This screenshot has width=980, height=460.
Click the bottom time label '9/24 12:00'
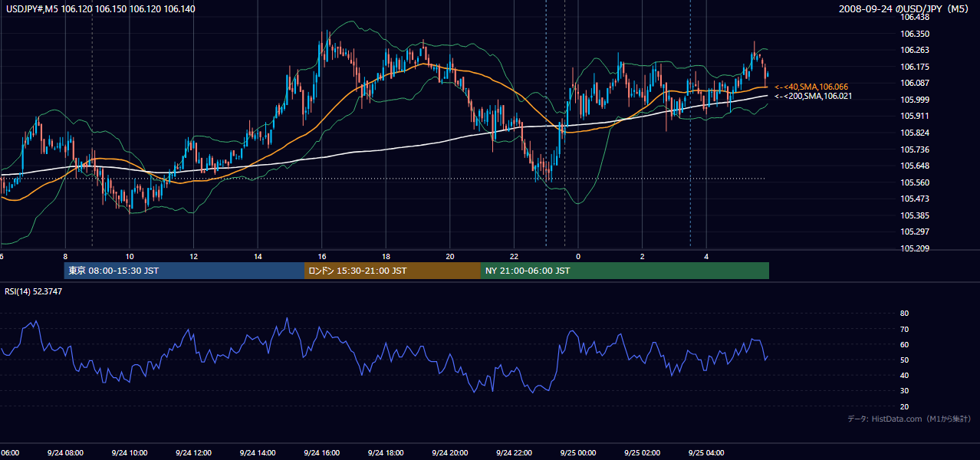[193, 453]
